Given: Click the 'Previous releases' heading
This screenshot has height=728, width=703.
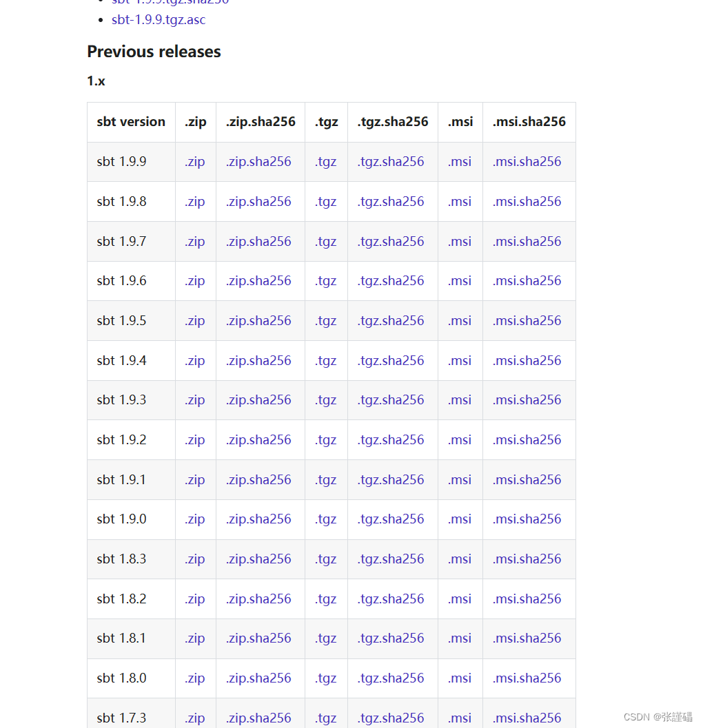Looking at the screenshot, I should coord(154,52).
